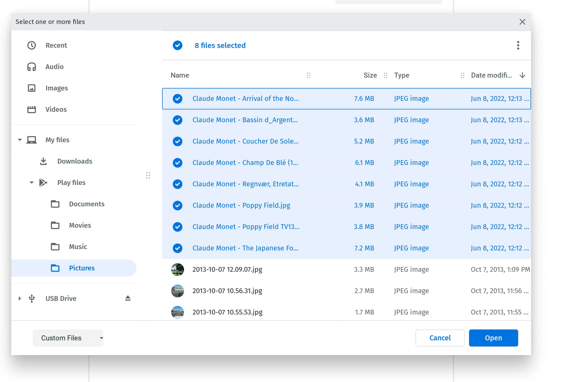Eject the USB Drive
Screen dimensions: 588x382
coord(128,298)
